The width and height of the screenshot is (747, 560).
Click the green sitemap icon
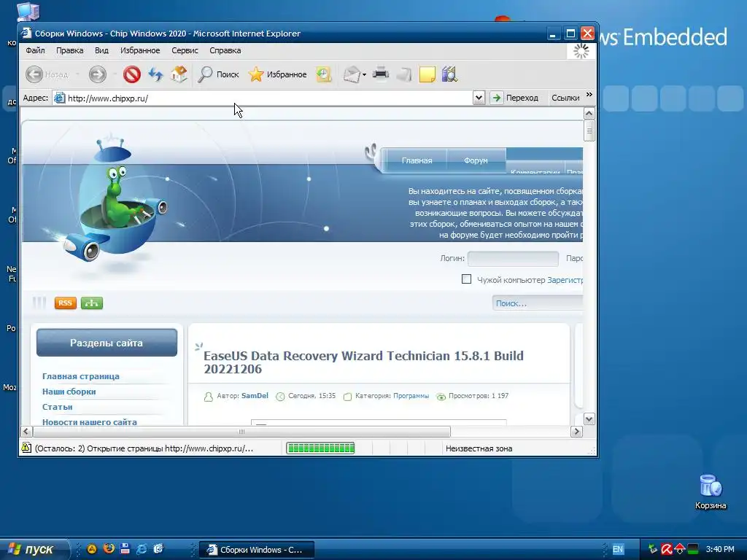[92, 303]
